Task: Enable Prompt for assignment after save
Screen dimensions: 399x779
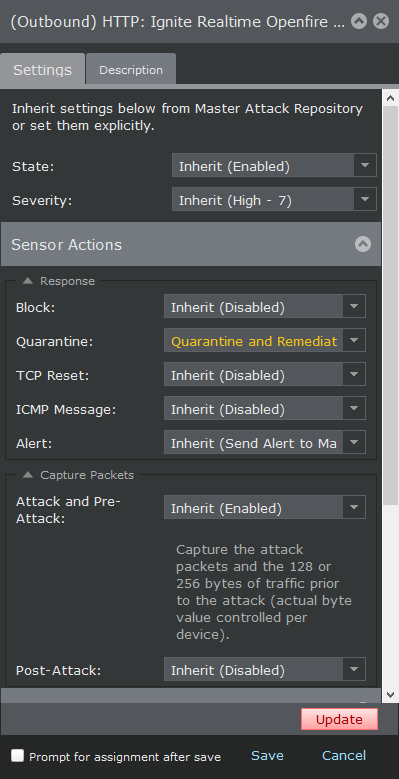Action: click(x=17, y=756)
